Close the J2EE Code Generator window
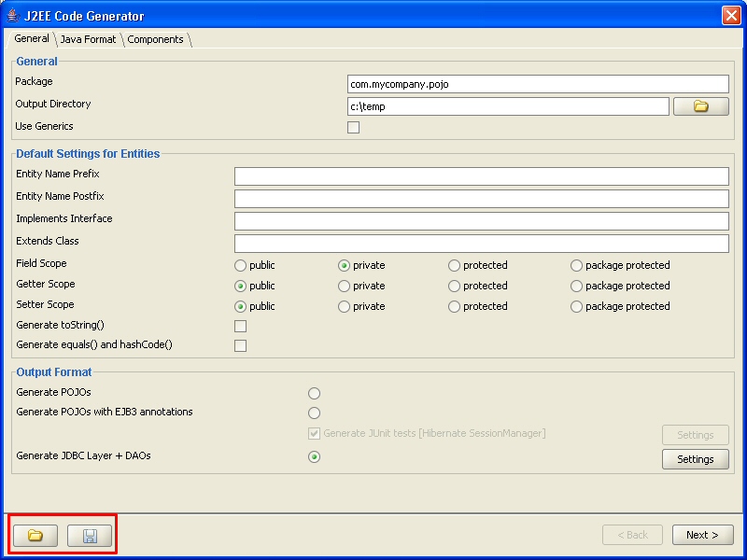This screenshot has height=560, width=747. tap(731, 15)
